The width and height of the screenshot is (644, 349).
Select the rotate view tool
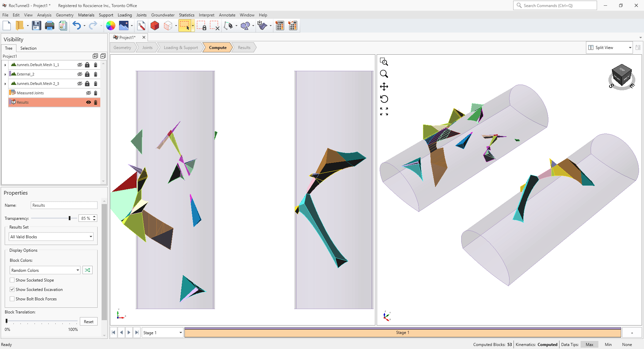[x=384, y=99]
